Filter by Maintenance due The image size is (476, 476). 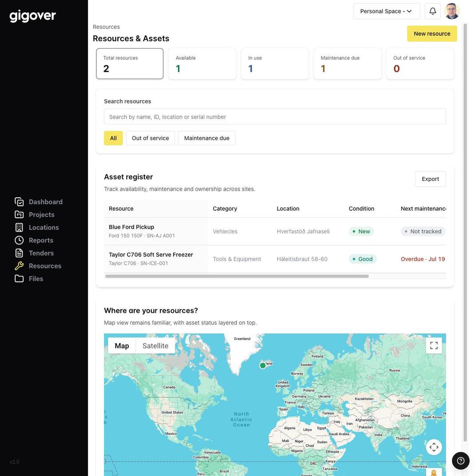pos(207,138)
